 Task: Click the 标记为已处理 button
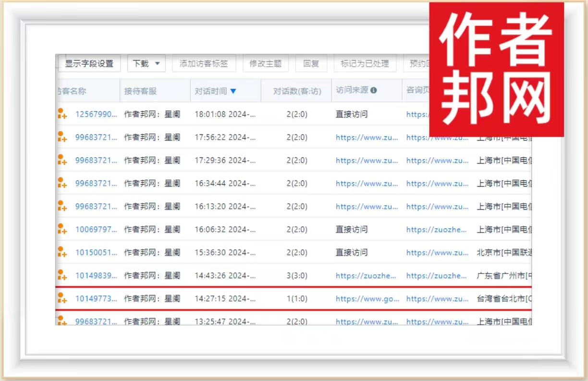(x=365, y=64)
